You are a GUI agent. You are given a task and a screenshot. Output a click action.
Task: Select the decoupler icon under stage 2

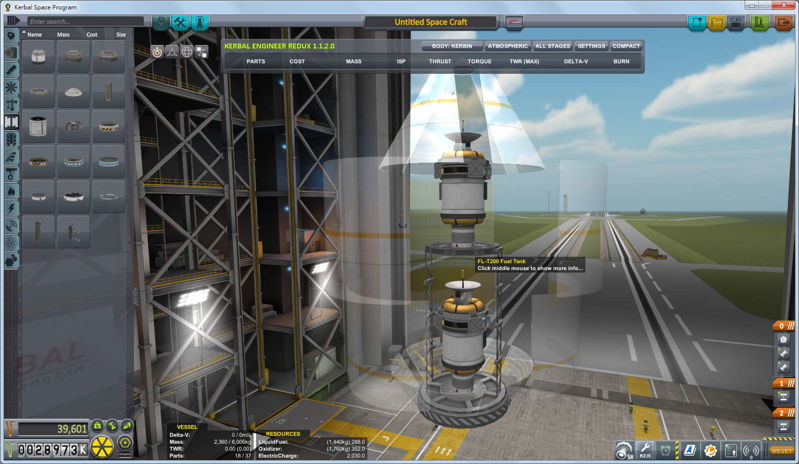pyautogui.click(x=784, y=426)
